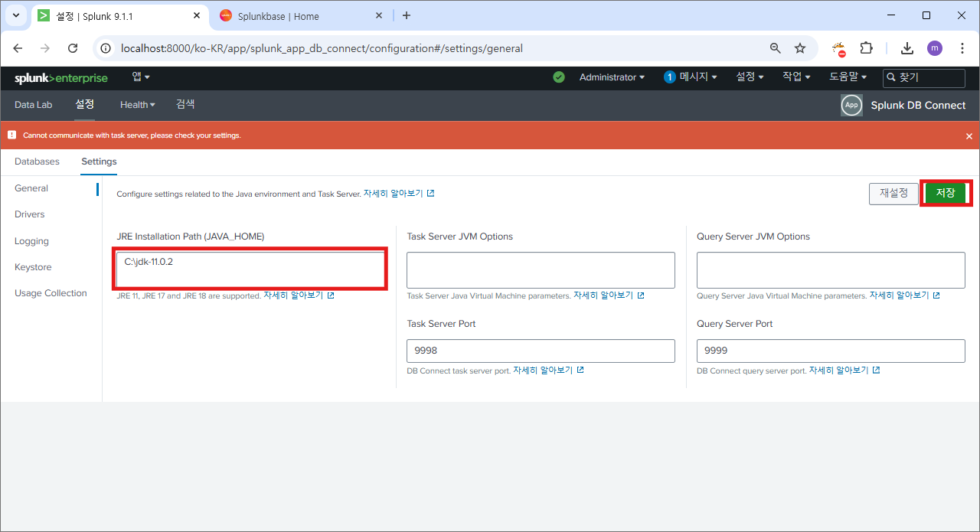Click the green health status checkmark icon
This screenshot has height=532, width=980.
click(559, 77)
